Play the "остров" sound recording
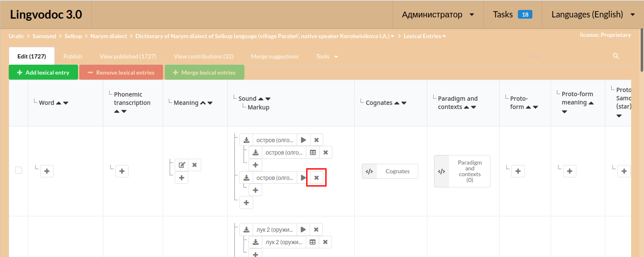Image resolution: width=644 pixels, height=257 pixels. [x=303, y=140]
